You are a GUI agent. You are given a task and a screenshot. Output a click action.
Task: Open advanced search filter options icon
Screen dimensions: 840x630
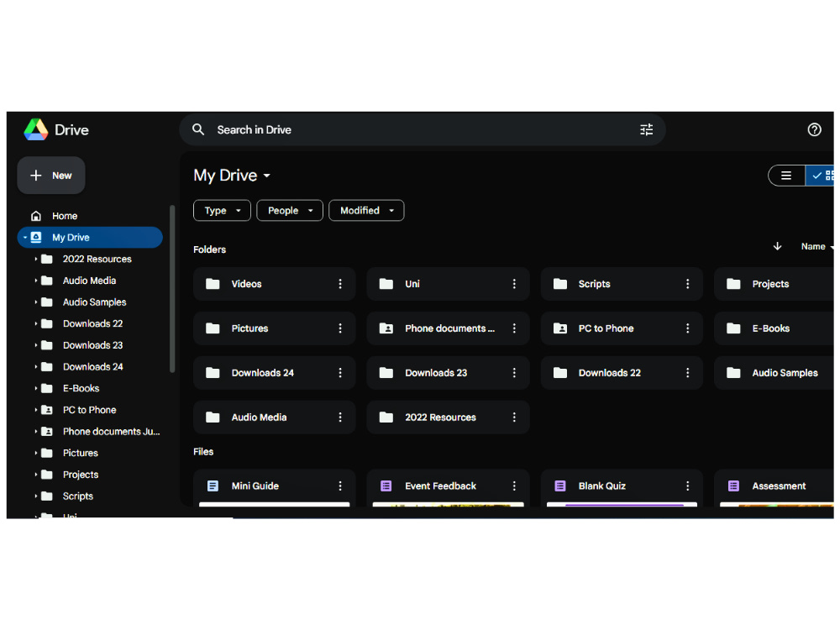tap(647, 129)
